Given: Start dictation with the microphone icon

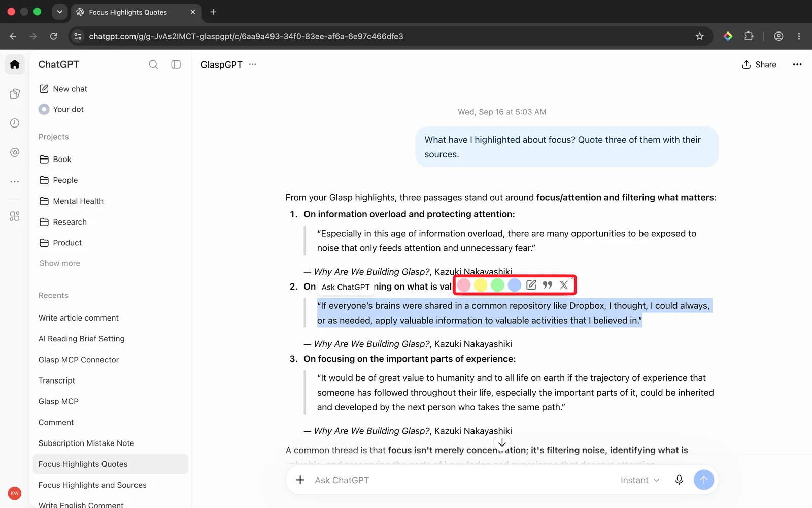Looking at the screenshot, I should pos(679,480).
